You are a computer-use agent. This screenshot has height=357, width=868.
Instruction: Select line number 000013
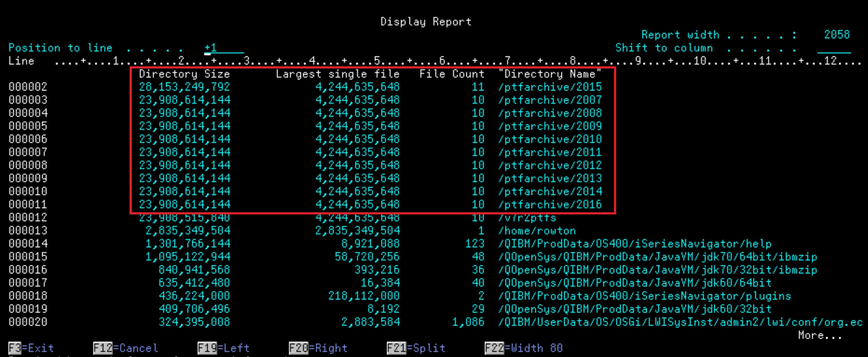[x=28, y=231]
